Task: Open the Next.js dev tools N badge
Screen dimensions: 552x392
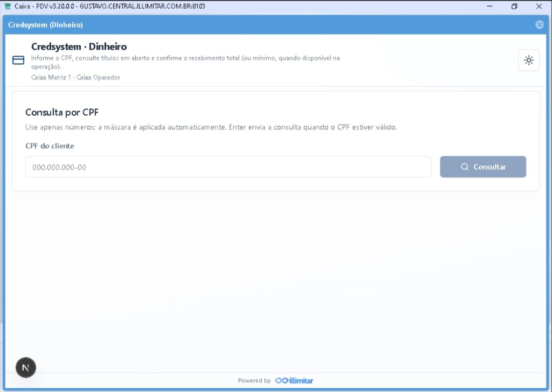Action: pyautogui.click(x=26, y=368)
